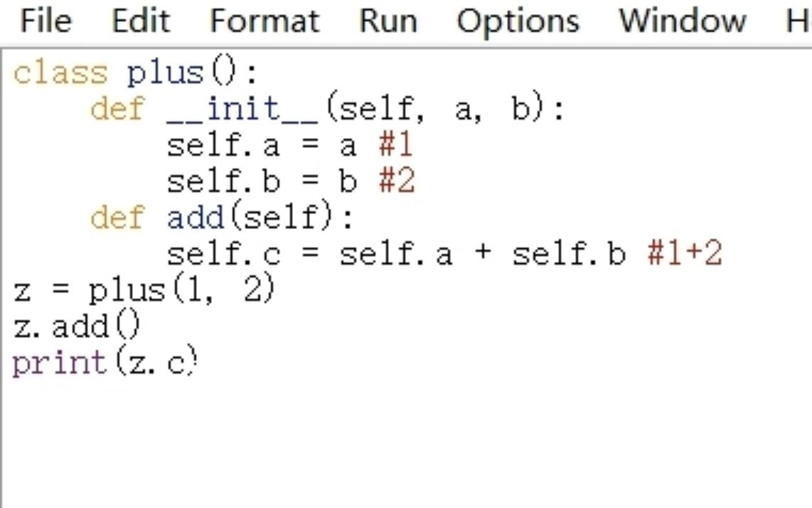This screenshot has height=508, width=812.
Task: Click the __init__ method name
Action: (242, 110)
